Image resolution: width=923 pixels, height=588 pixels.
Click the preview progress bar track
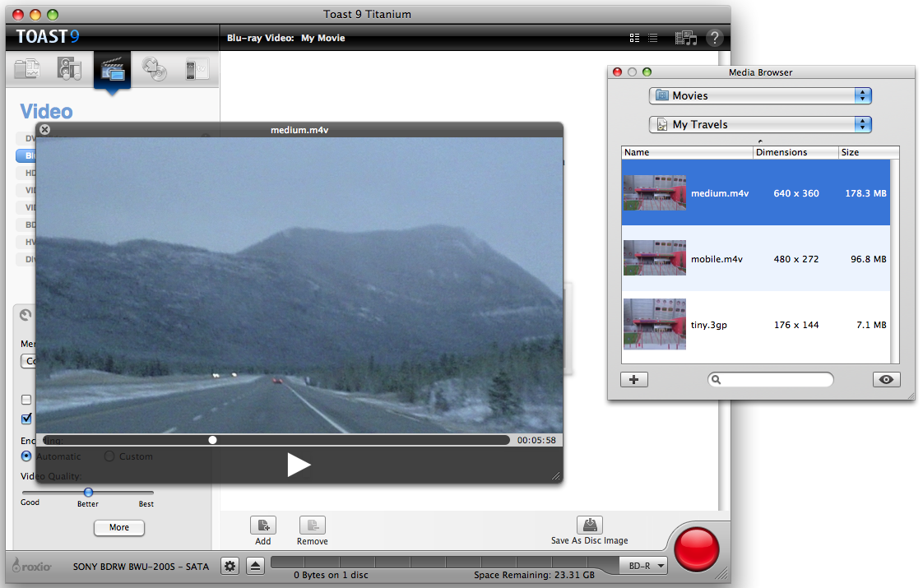[x=276, y=440]
